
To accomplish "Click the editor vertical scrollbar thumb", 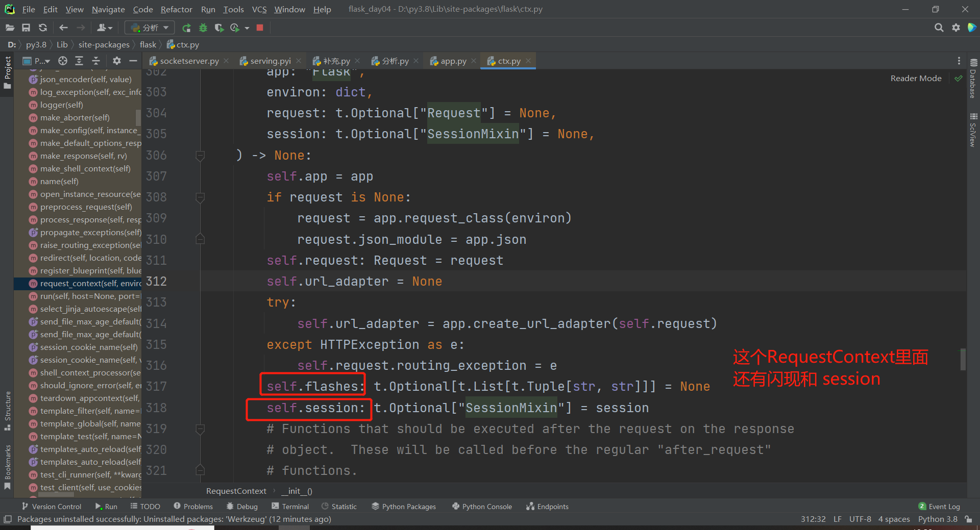I will tap(963, 359).
